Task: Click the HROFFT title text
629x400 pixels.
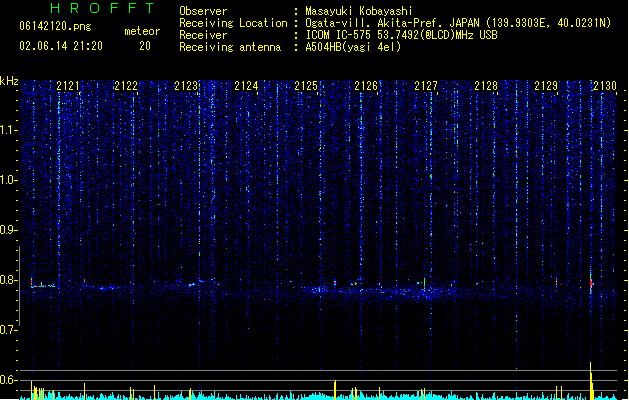Action: (x=102, y=8)
